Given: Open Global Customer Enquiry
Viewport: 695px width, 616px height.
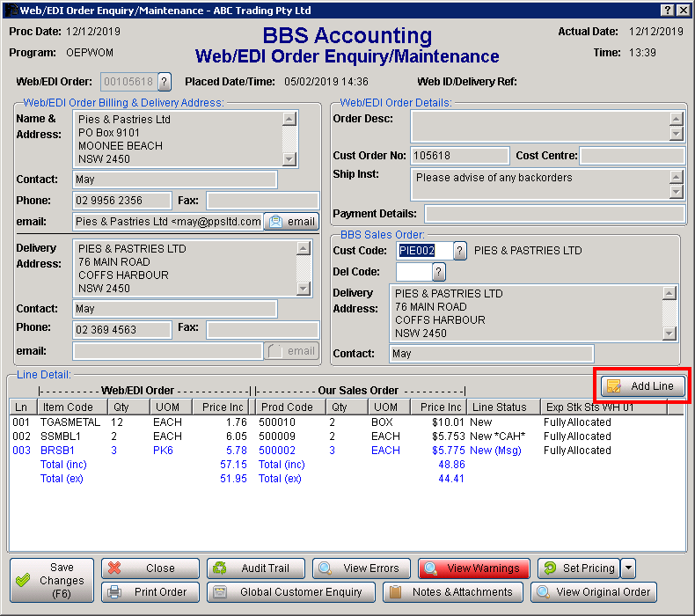Looking at the screenshot, I should pos(290,592).
